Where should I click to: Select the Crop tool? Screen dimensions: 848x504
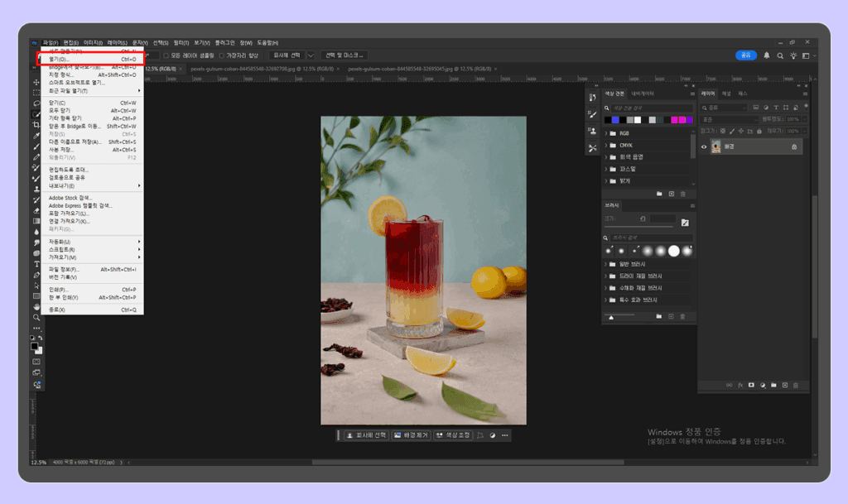(36, 125)
